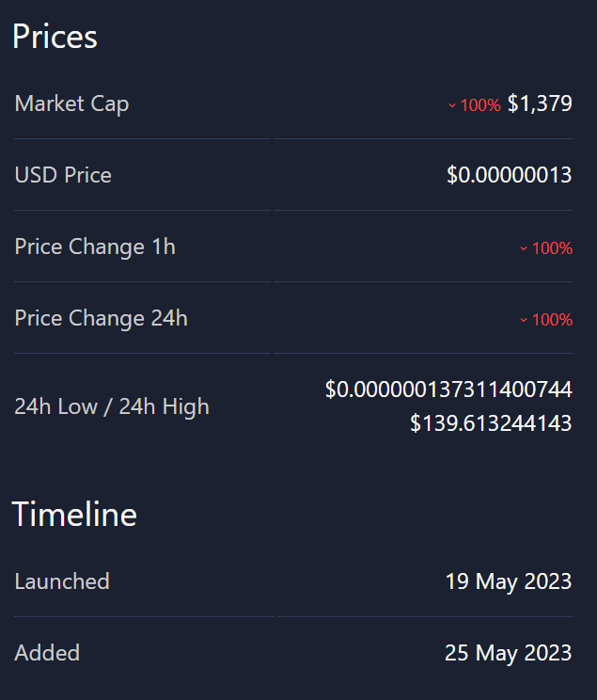Screen dimensions: 597x700
Task: Click the USD Price label
Action: point(63,175)
